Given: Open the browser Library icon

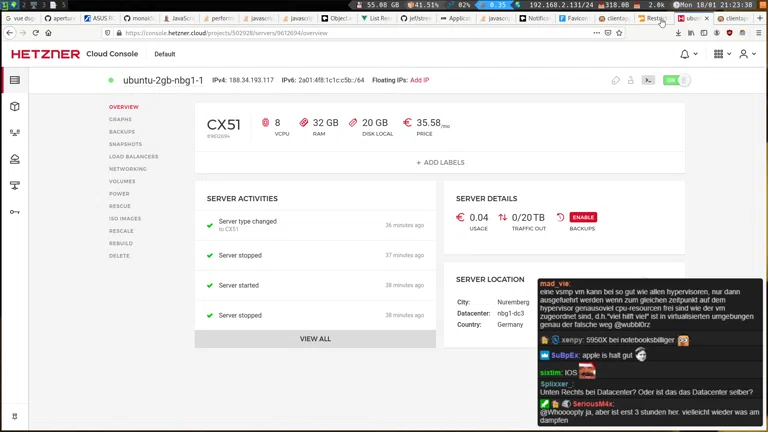Looking at the screenshot, I should [691, 33].
